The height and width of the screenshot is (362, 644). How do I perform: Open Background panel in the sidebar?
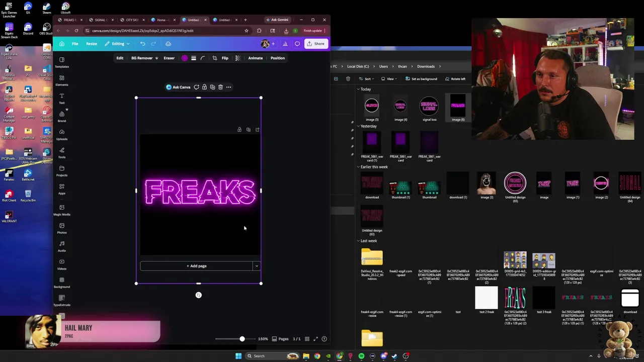pos(62,283)
